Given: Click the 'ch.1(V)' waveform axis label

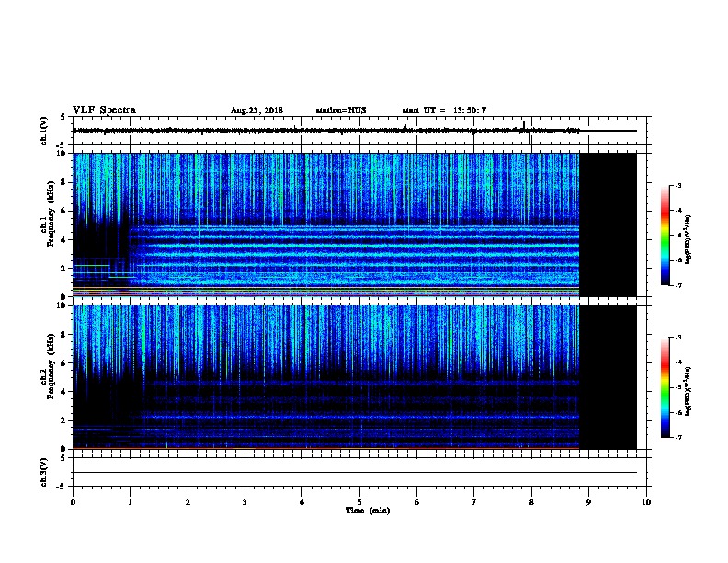Looking at the screenshot, I should (44, 131).
